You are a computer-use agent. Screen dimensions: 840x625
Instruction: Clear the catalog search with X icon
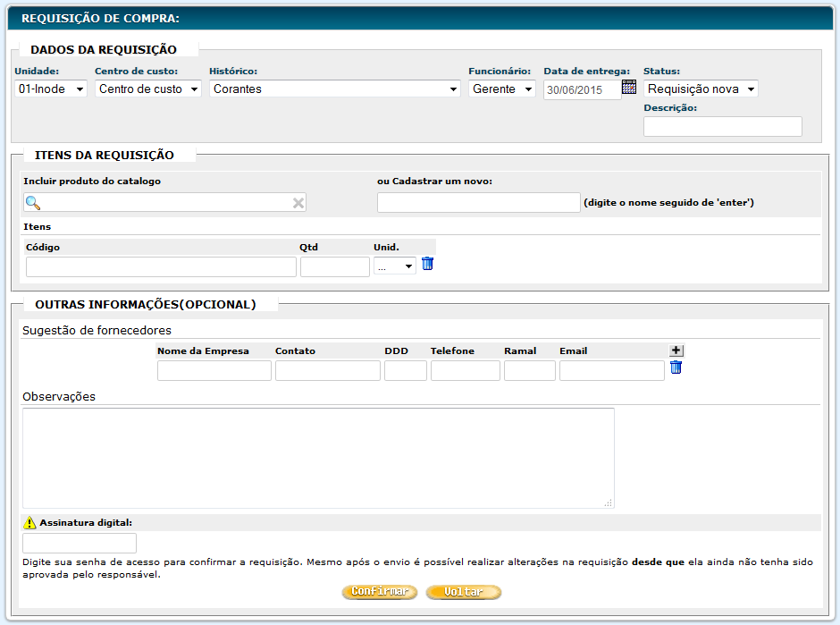tap(298, 203)
